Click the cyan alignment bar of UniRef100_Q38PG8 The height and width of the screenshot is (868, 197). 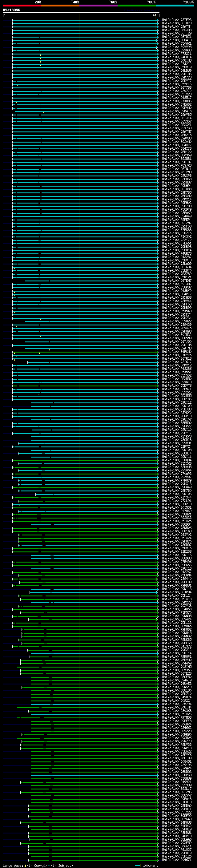pos(94,775)
